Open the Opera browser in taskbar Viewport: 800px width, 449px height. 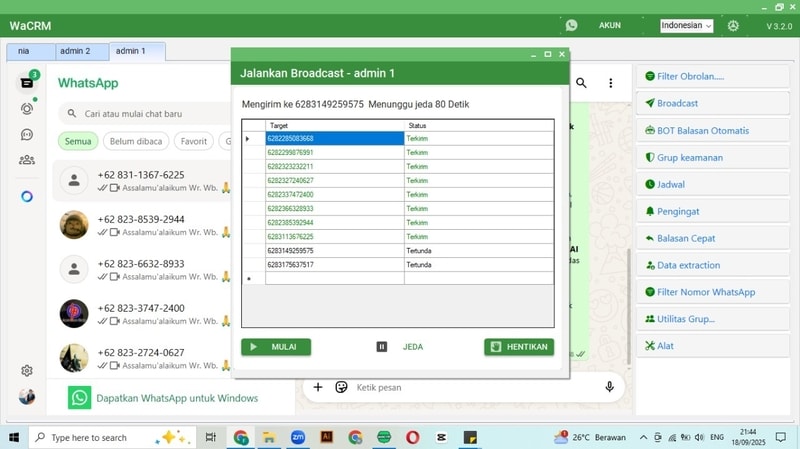click(x=413, y=437)
